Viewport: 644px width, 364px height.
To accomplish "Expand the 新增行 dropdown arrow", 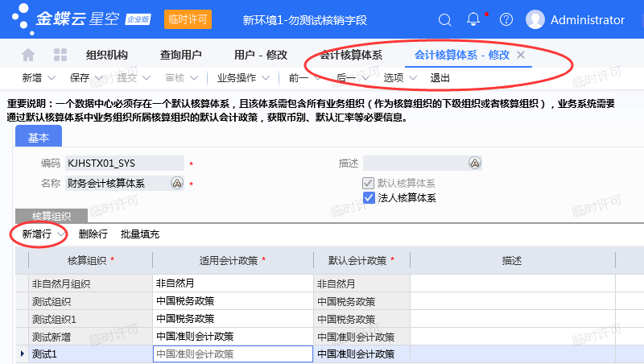I will (61, 234).
